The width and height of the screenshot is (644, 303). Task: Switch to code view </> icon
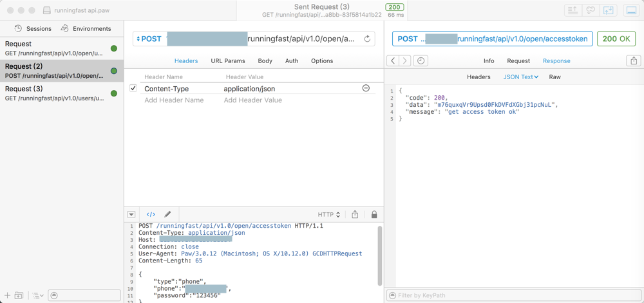coord(151,214)
